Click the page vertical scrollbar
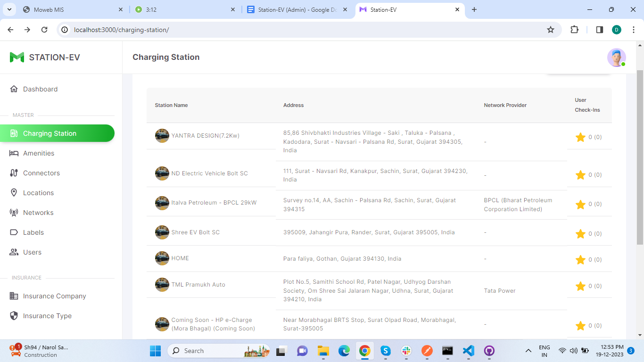The image size is (644, 362). point(640,156)
